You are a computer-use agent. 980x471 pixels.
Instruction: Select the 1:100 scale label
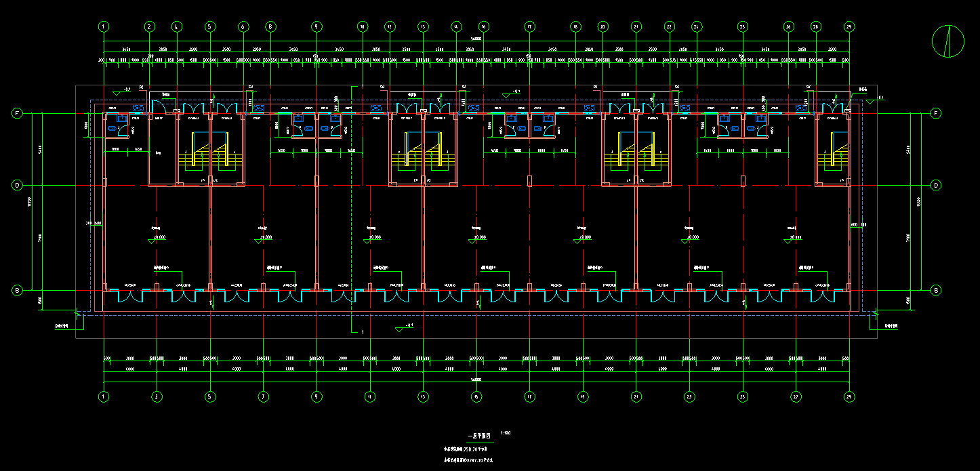tap(506, 432)
